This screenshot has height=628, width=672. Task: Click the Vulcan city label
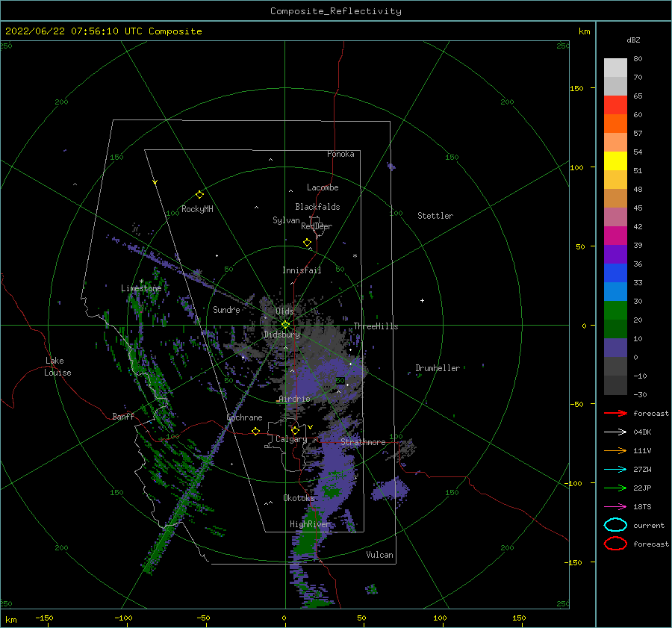pyautogui.click(x=379, y=555)
